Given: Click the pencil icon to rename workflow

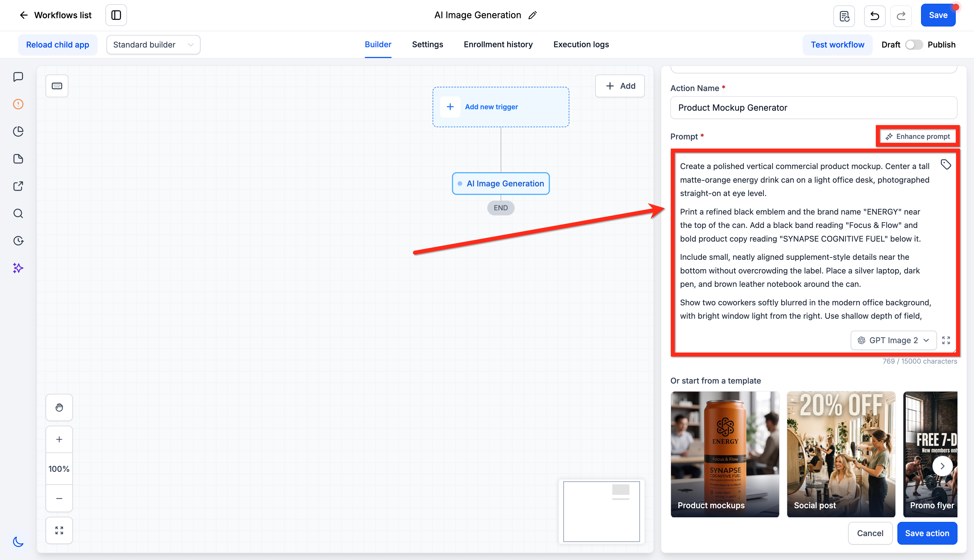Looking at the screenshot, I should pyautogui.click(x=533, y=15).
